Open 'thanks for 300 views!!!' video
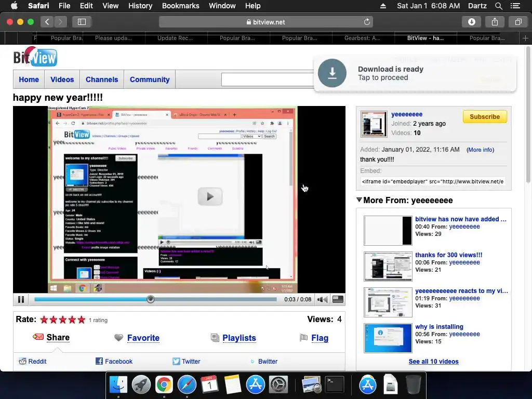 pos(448,255)
